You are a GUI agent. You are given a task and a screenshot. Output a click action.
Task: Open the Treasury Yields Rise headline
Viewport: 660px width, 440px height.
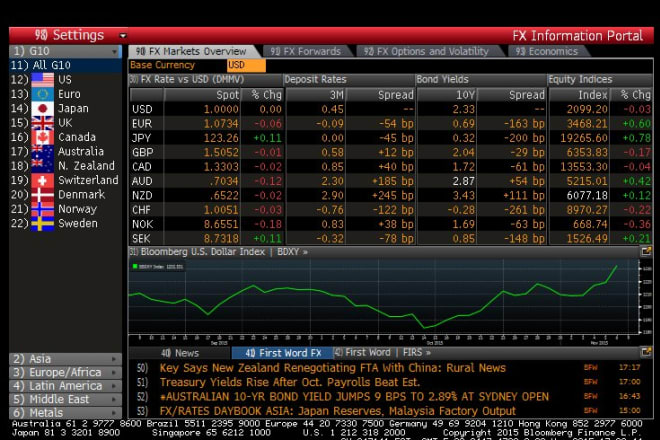290,382
